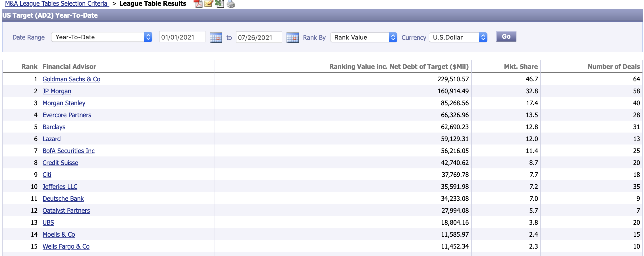644x256 pixels.
Task: Select market share value 46.7
Action: tap(532, 79)
